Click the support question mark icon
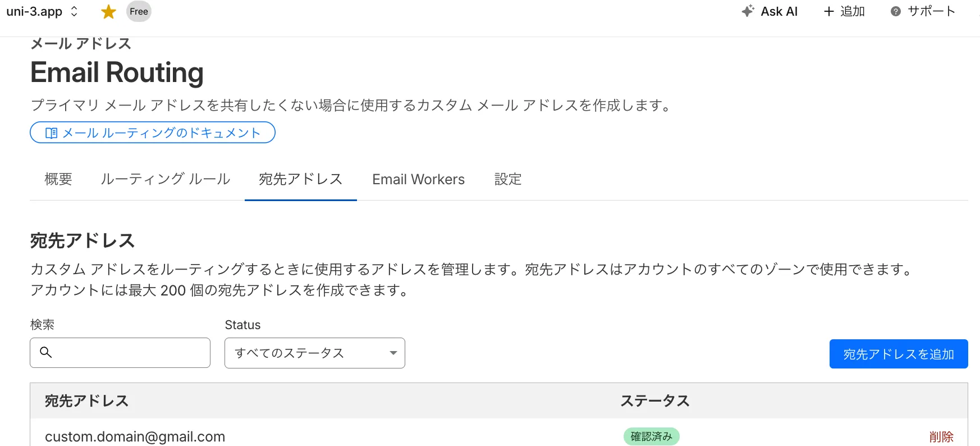 pyautogui.click(x=896, y=11)
